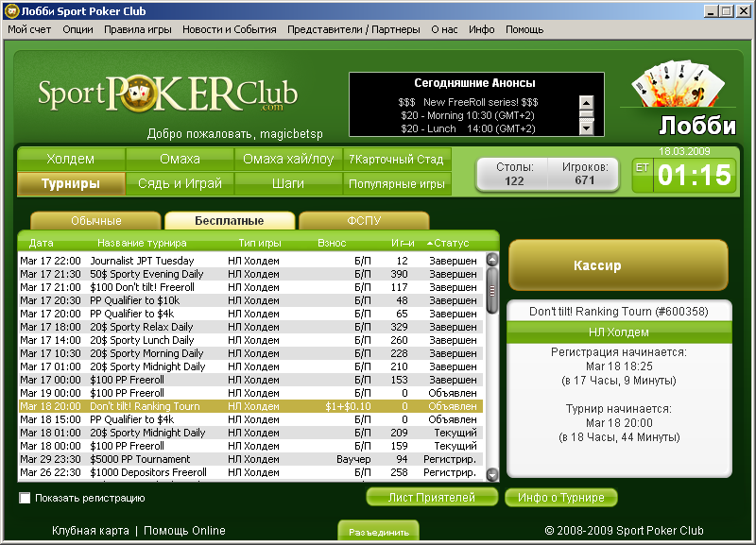
Task: Select '20$ Sporty Morning Daily' row
Action: (x=250, y=353)
